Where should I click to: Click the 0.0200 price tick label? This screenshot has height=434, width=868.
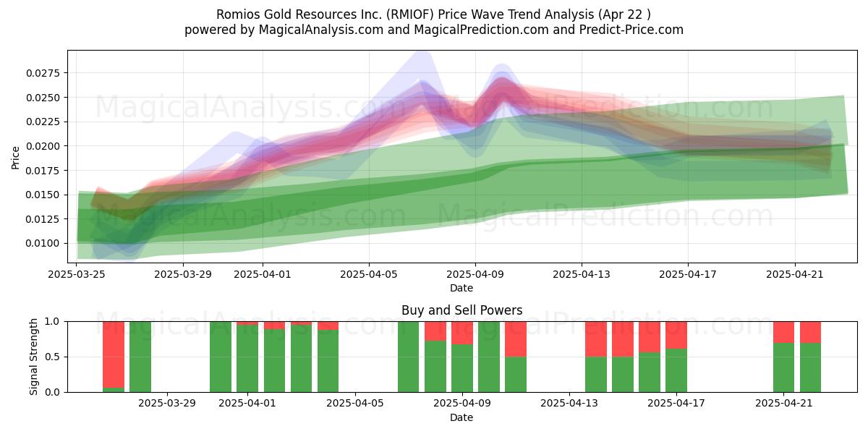(45, 146)
